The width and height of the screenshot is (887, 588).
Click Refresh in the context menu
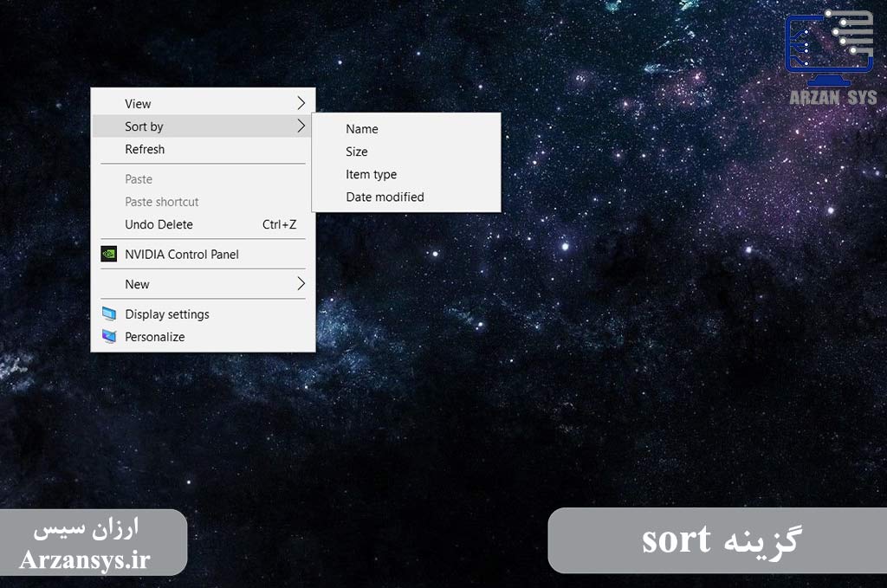coord(203,149)
